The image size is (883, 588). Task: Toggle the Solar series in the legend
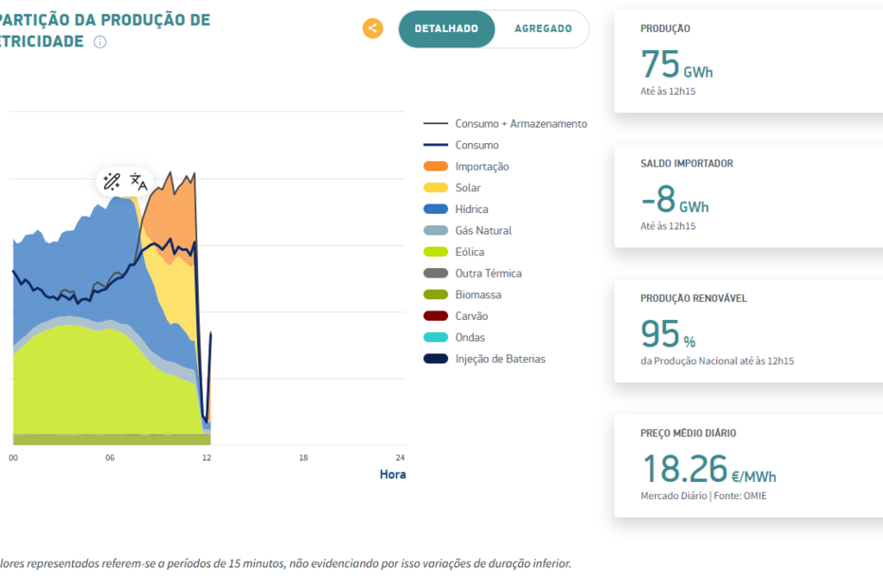coord(454,187)
